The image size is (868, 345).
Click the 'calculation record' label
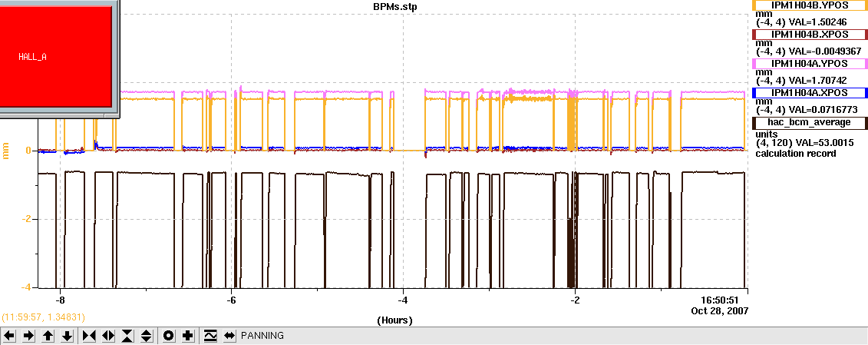tap(796, 154)
